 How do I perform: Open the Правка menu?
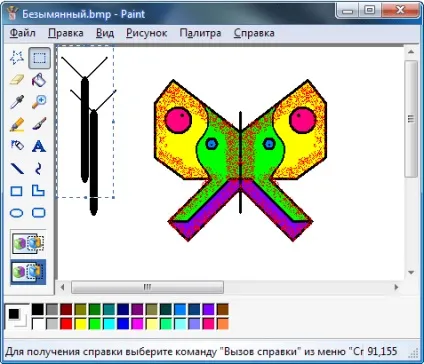[x=66, y=33]
